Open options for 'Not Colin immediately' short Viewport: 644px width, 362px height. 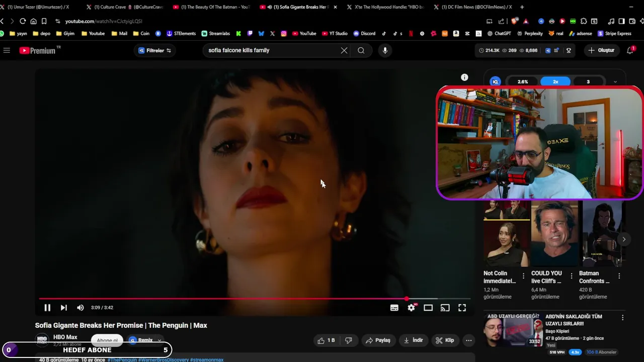coord(523,276)
